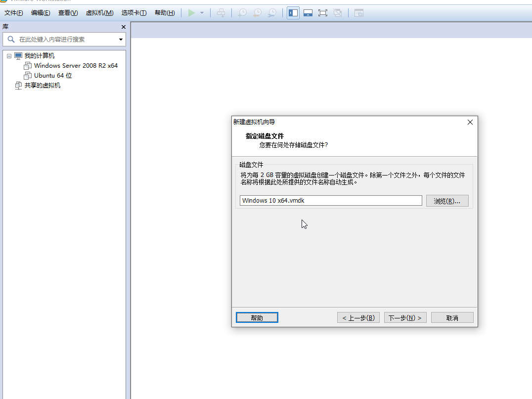Image resolution: width=532 pixels, height=399 pixels.
Task: Click the disk file name input field
Action: click(331, 201)
